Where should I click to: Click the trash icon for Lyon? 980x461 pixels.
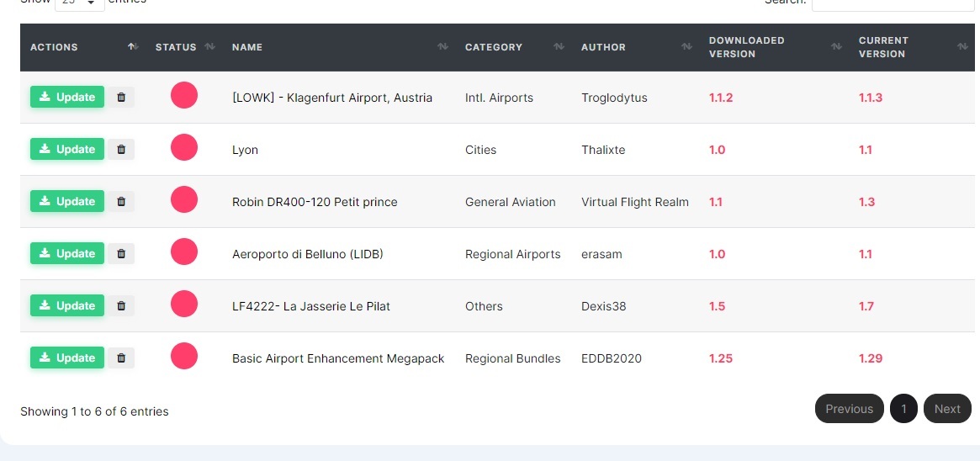pyautogui.click(x=121, y=150)
